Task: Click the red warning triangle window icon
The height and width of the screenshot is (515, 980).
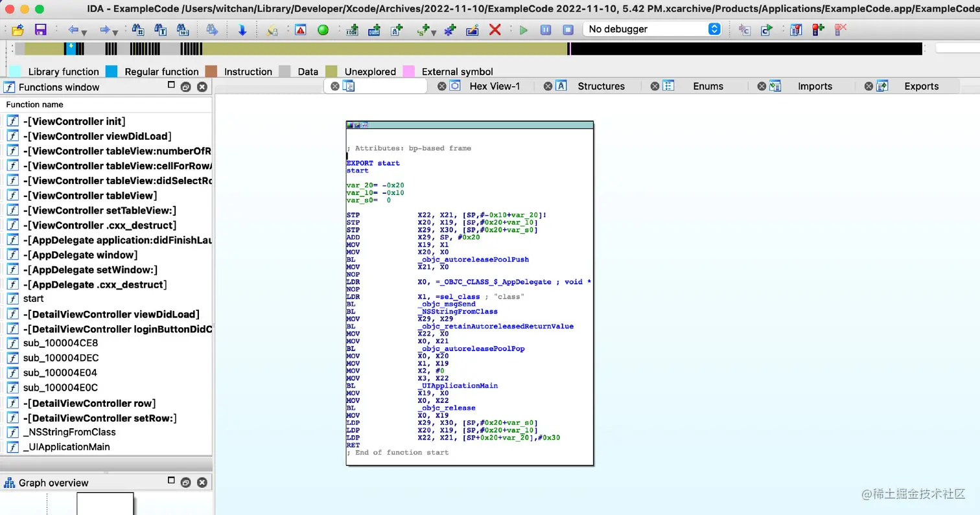Action: point(300,30)
